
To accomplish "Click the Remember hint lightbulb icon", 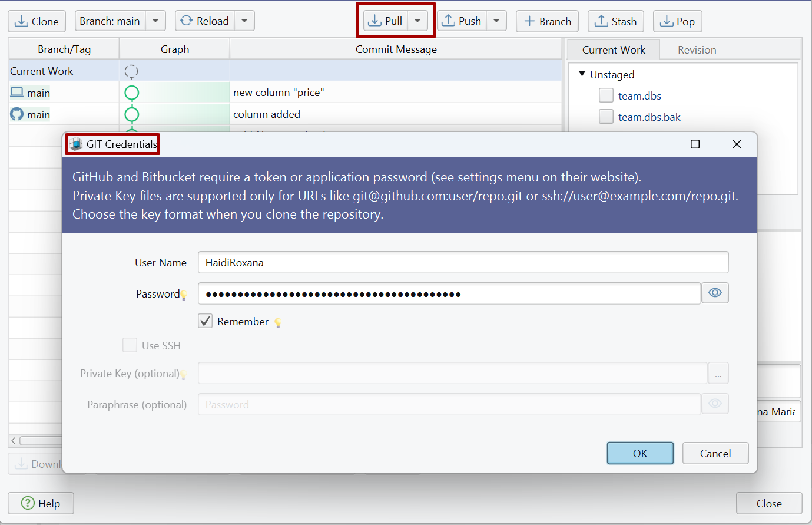I will click(x=278, y=323).
